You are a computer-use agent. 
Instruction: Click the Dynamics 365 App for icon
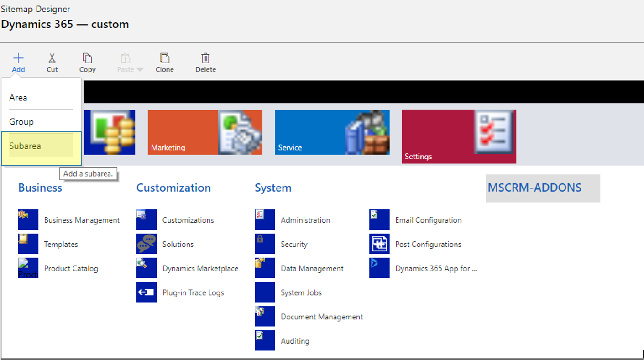click(379, 268)
